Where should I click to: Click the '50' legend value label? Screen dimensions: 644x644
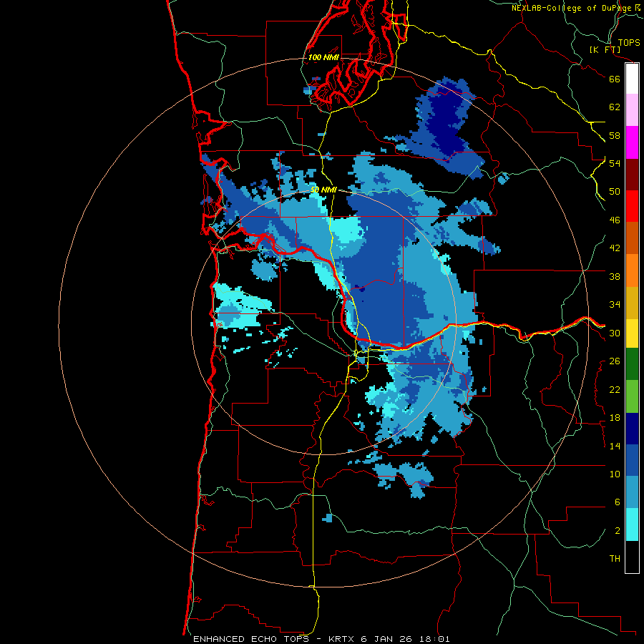615,192
